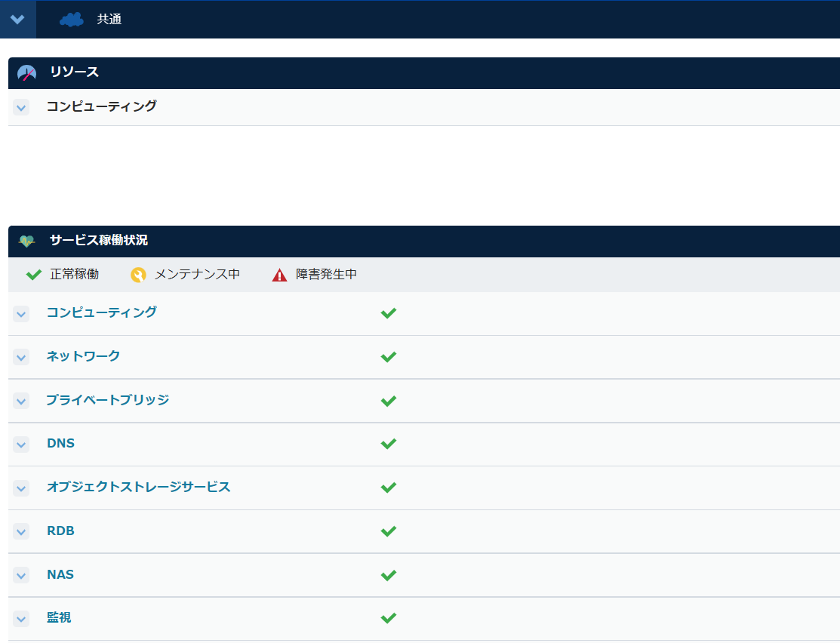Click the status check icon beside NAS

(x=389, y=574)
